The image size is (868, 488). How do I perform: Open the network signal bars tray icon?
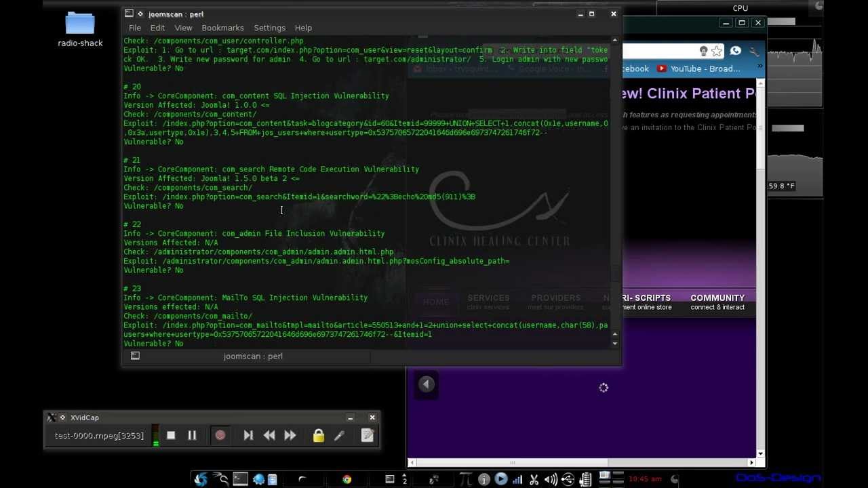click(x=517, y=479)
